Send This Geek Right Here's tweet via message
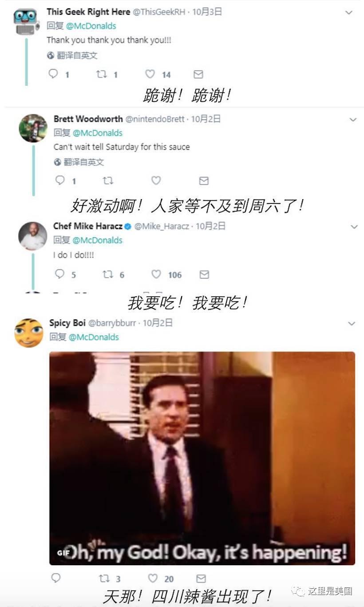Viewport: 364px width, 607px height. pos(198,74)
